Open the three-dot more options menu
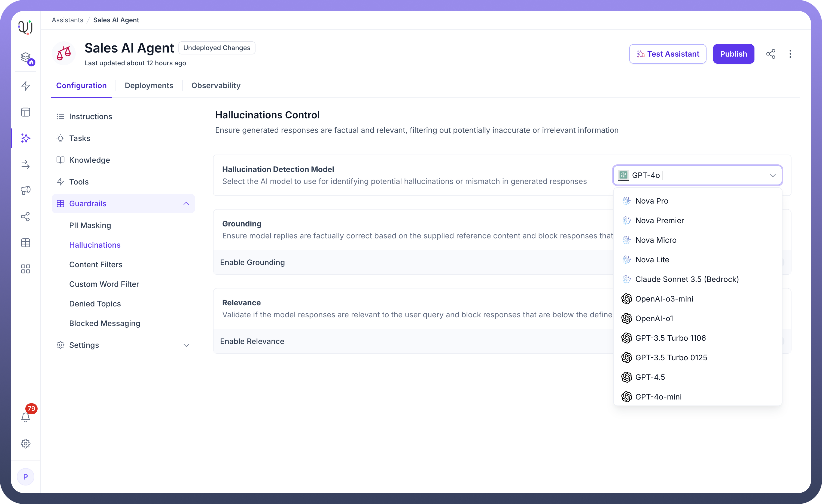 [790, 54]
